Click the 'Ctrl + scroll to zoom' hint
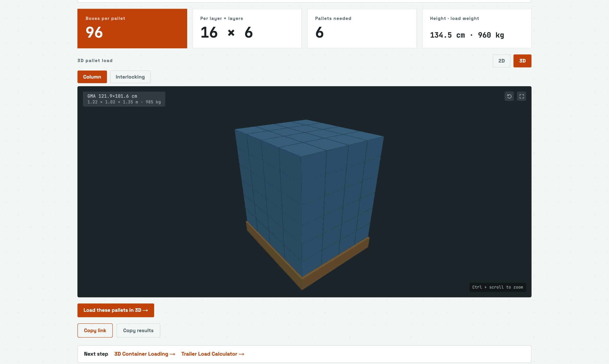 pyautogui.click(x=498, y=287)
